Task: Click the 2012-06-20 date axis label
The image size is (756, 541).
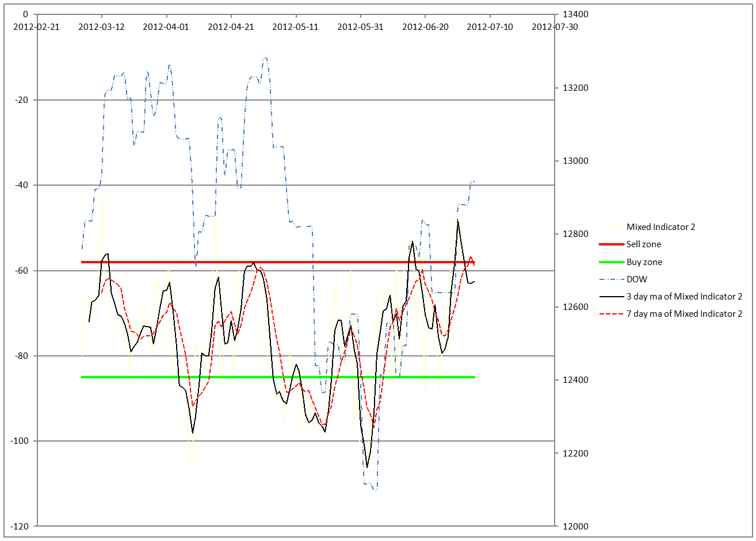Action: pos(425,26)
